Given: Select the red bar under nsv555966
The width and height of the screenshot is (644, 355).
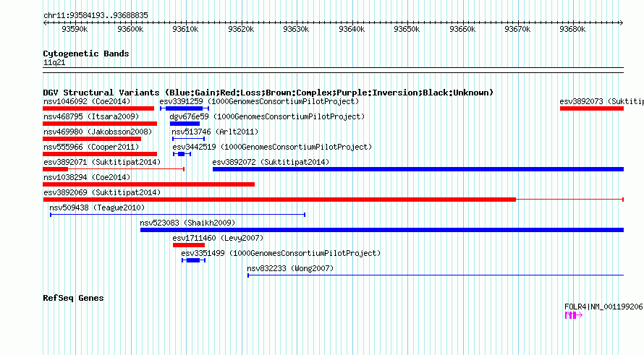Looking at the screenshot, I should [x=100, y=154].
